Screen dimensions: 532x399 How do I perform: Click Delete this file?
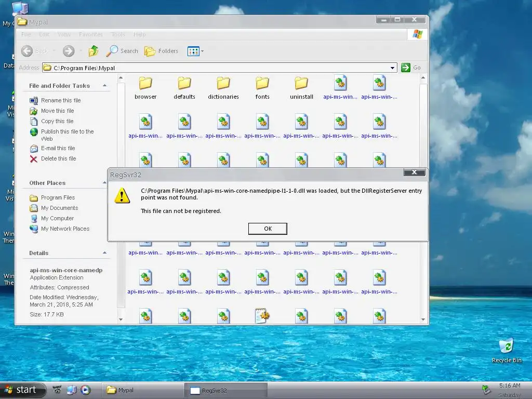tap(58, 158)
